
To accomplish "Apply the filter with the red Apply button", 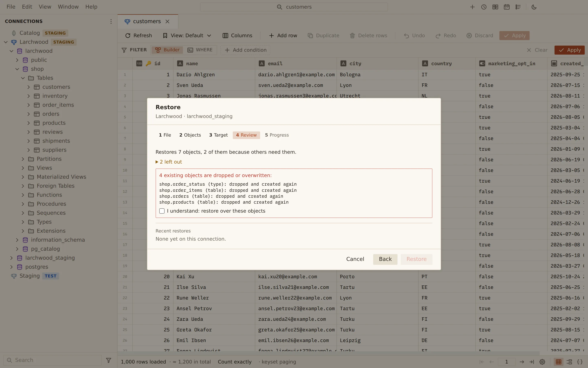I will [x=569, y=50].
